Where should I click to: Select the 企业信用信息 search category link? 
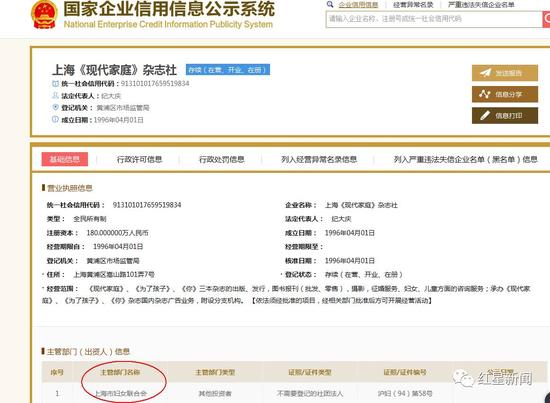(x=358, y=5)
